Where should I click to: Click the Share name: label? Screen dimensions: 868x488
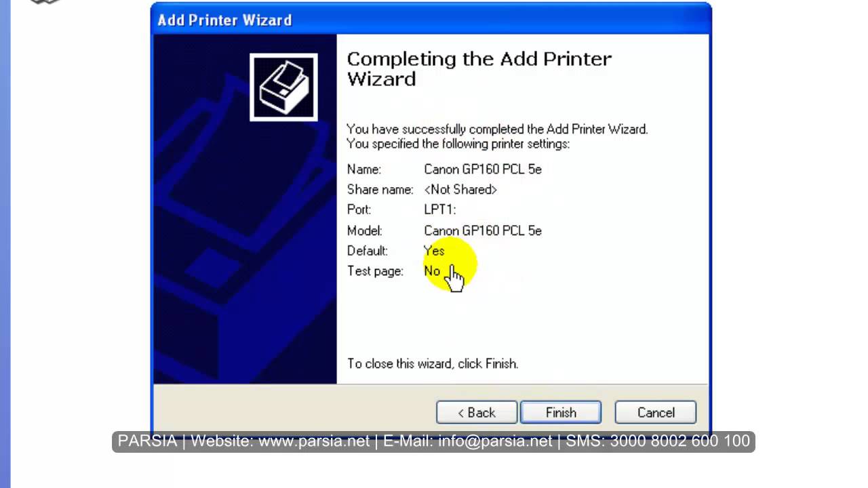click(380, 190)
